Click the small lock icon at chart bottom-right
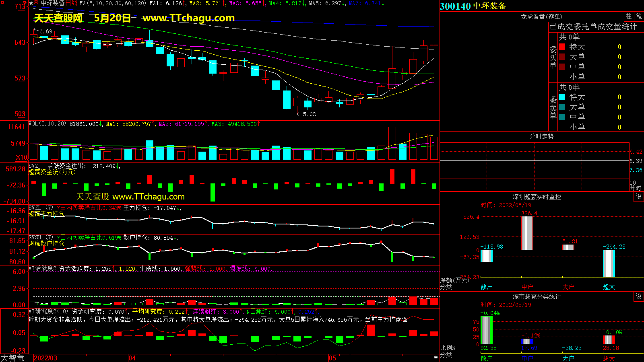 tap(436, 357)
